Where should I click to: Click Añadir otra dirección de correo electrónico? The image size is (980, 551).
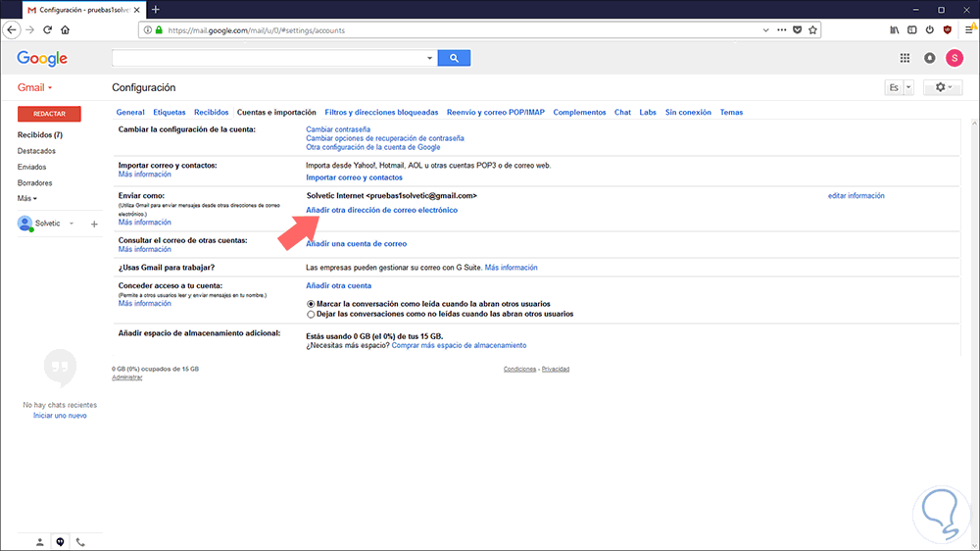click(x=382, y=210)
